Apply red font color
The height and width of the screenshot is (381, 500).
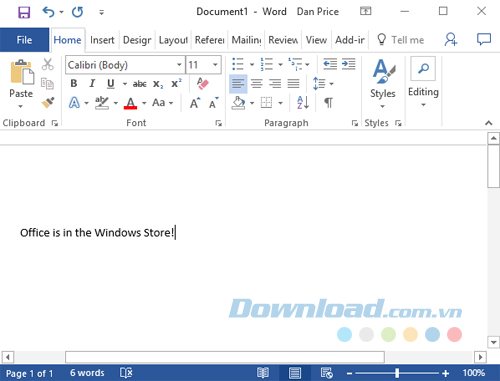pos(130,103)
